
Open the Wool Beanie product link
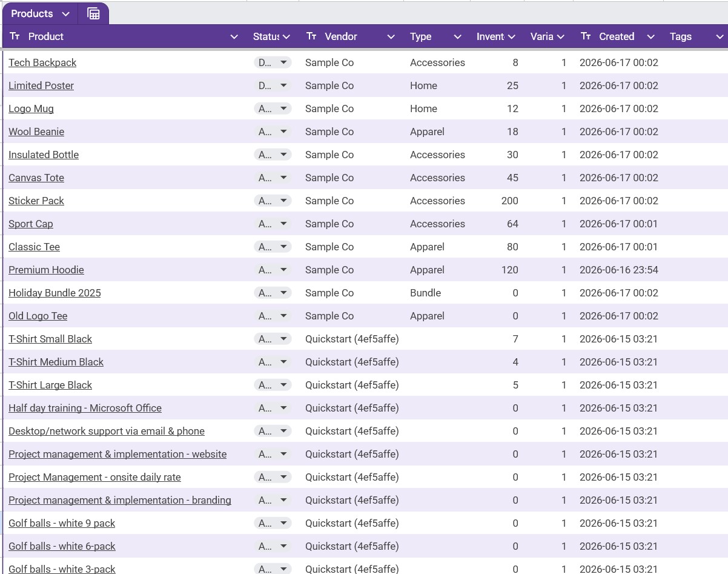pos(36,132)
